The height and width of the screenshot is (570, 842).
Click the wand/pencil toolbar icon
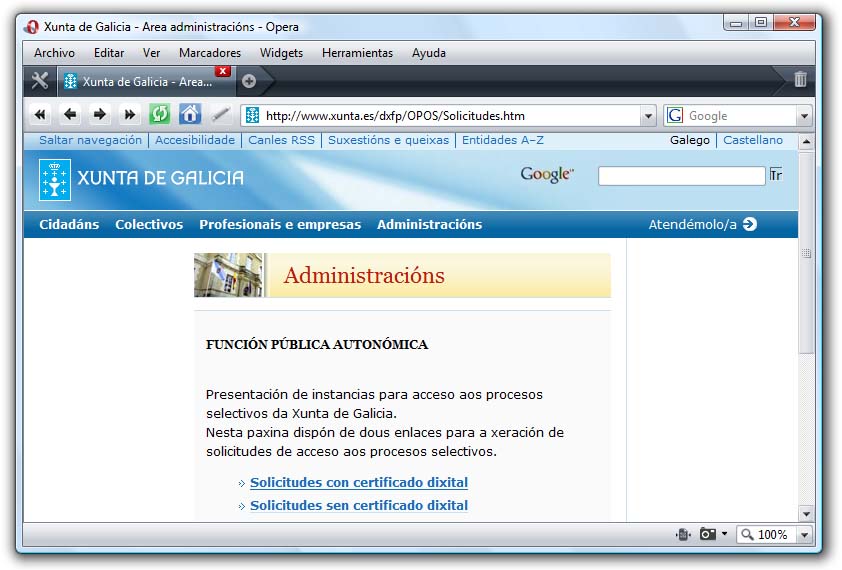(x=220, y=114)
